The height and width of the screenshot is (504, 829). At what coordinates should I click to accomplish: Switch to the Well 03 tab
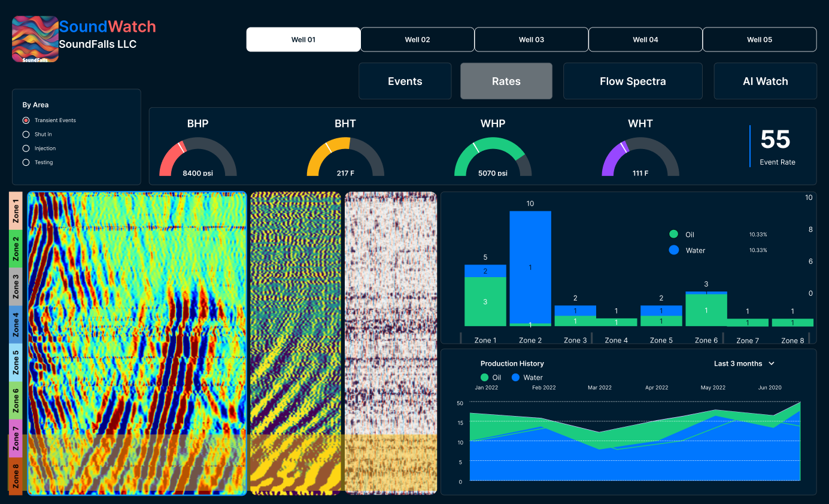[532, 40]
